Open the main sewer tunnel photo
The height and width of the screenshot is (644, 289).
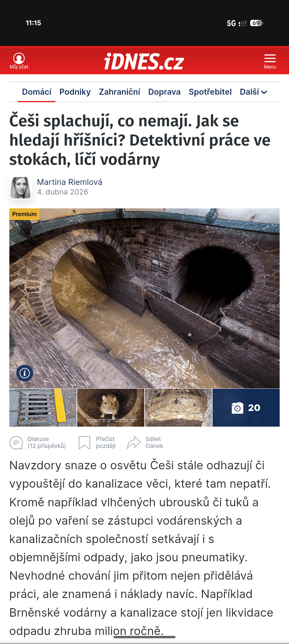[144, 298]
